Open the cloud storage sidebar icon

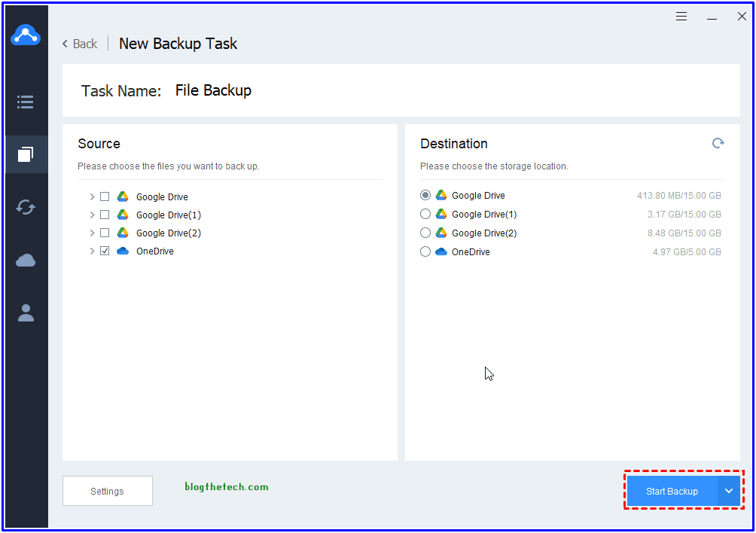point(26,260)
